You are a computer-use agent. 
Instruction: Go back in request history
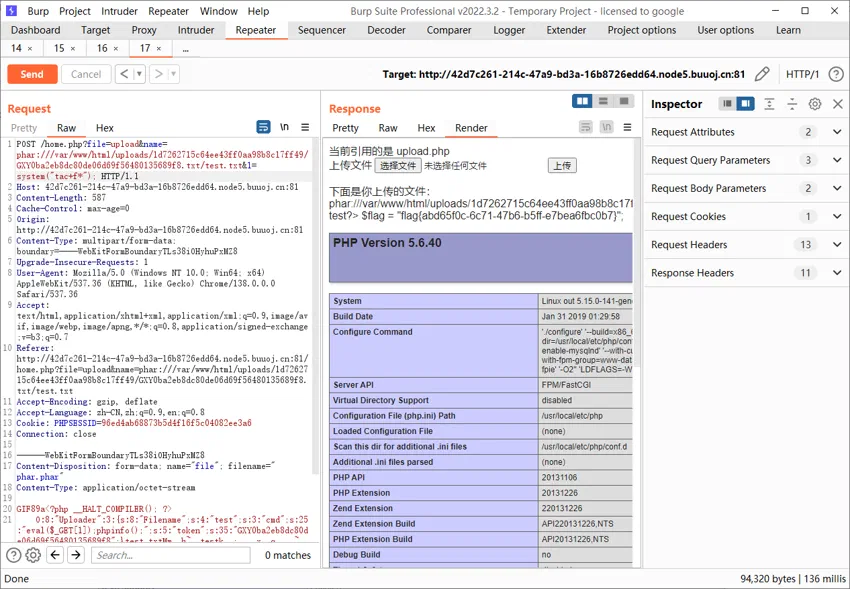124,74
